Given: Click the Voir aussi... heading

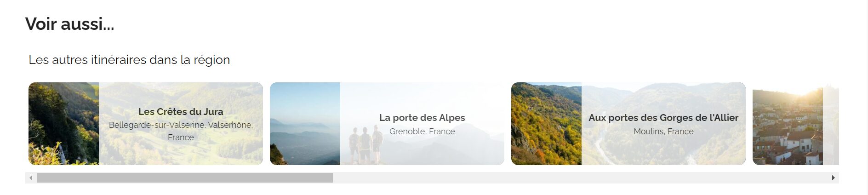Looking at the screenshot, I should 69,24.
